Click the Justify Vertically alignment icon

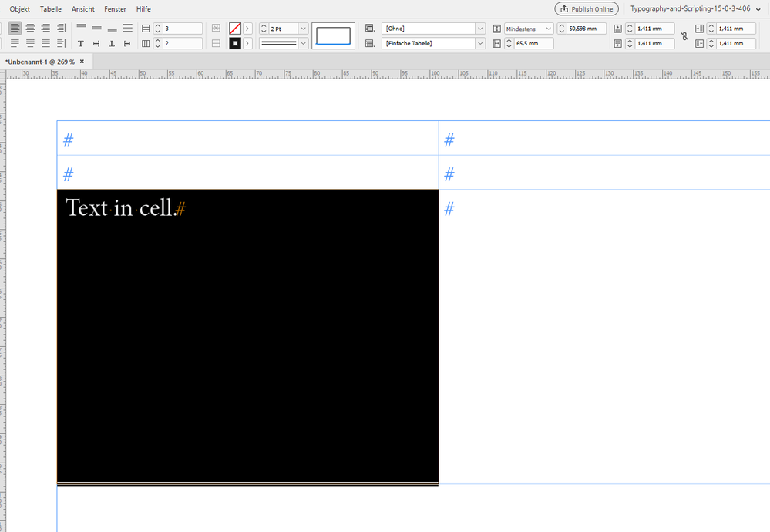127,29
